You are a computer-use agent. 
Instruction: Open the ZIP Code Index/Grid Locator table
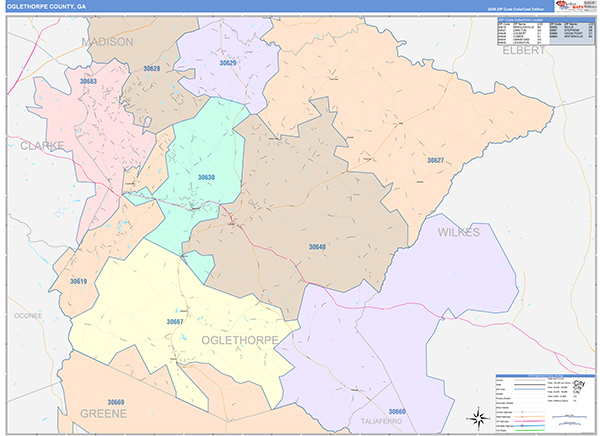pyautogui.click(x=546, y=31)
